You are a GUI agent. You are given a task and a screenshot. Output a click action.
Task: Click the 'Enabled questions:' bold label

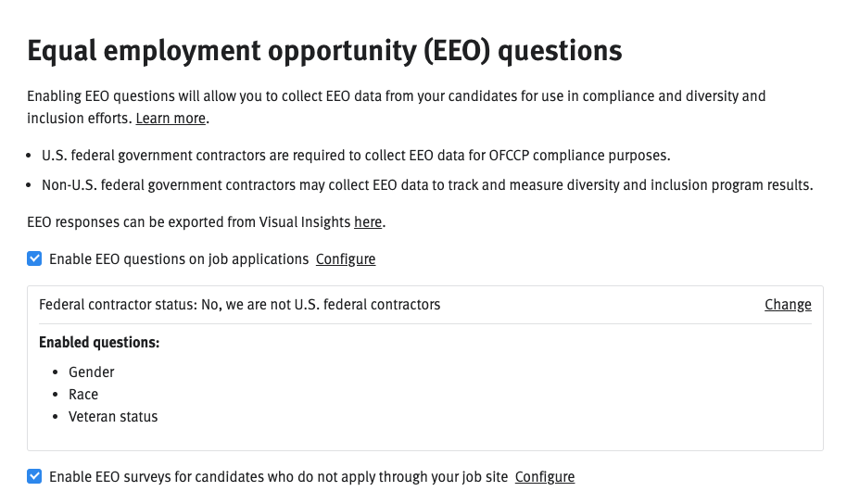click(99, 343)
